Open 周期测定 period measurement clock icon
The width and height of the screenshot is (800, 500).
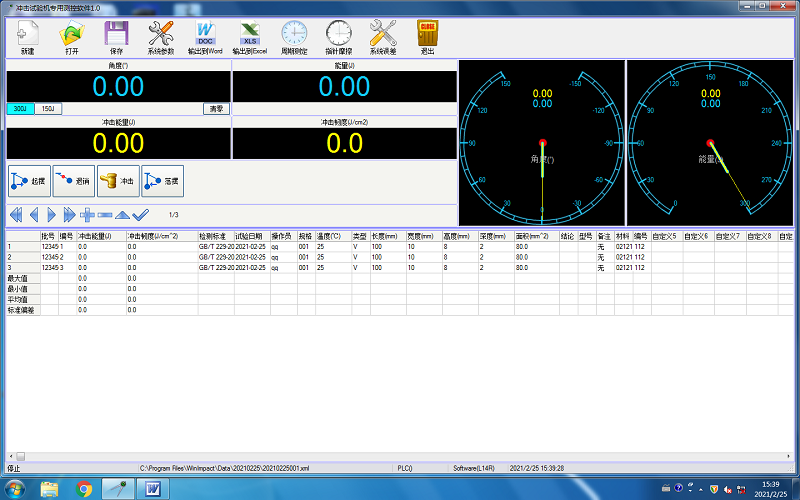[x=294, y=37]
